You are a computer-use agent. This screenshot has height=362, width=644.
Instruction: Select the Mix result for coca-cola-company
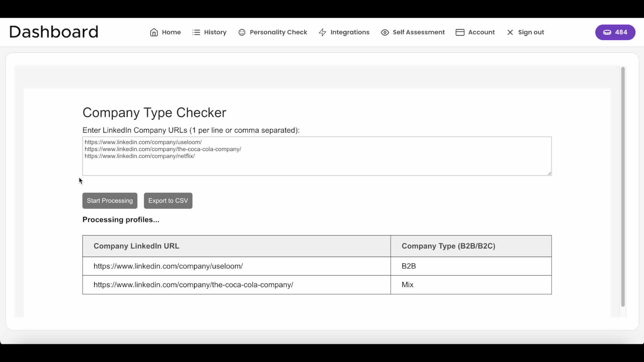point(407,285)
